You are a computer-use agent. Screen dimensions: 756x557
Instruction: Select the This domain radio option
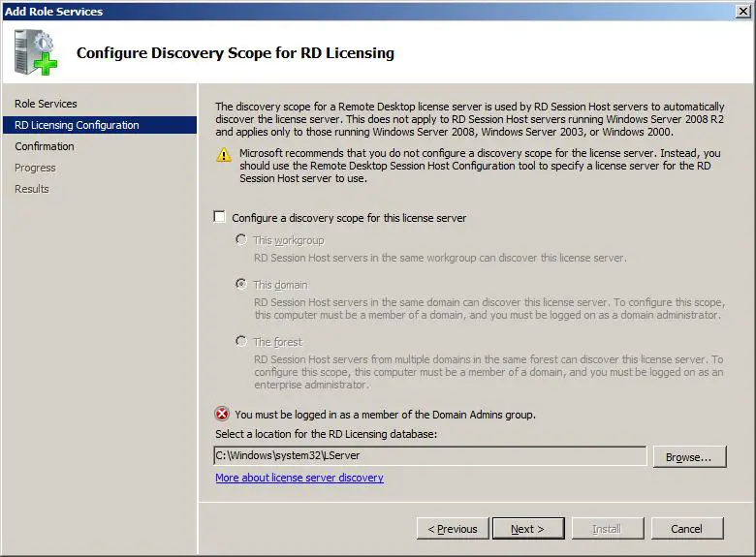point(241,285)
